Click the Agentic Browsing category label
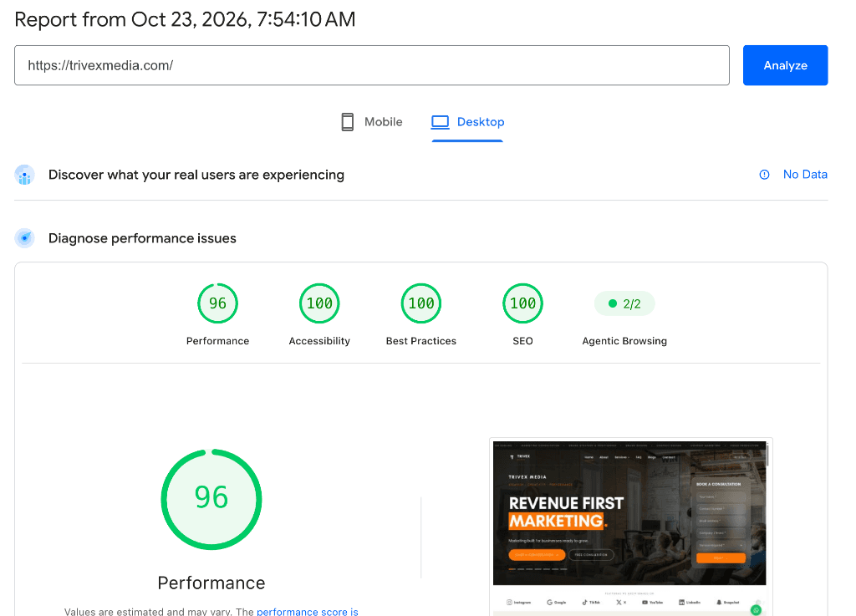This screenshot has width=856, height=616. coord(624,341)
